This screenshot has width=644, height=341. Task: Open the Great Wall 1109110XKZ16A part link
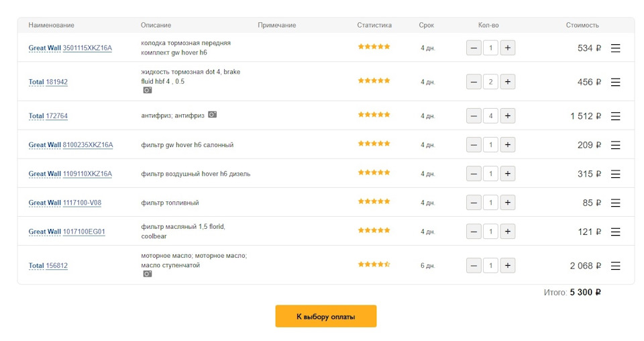tap(70, 174)
